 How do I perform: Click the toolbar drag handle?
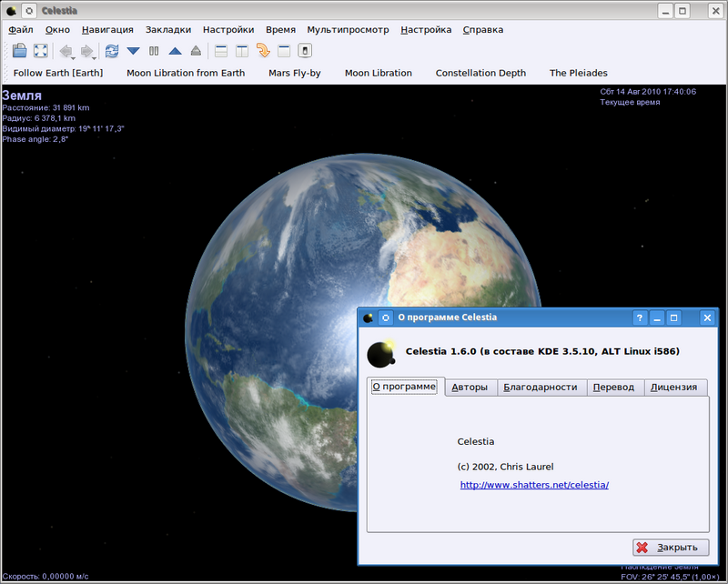(6, 50)
